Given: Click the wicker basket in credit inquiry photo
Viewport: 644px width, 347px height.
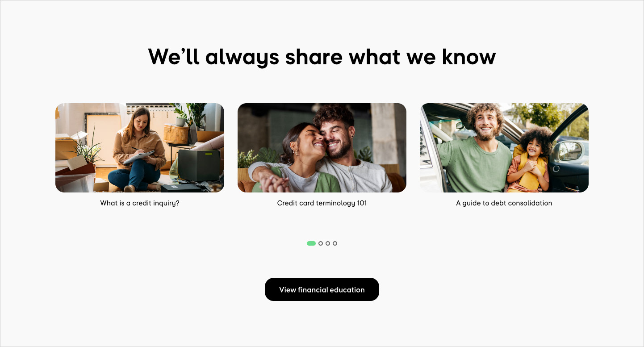Looking at the screenshot, I should pyautogui.click(x=176, y=134).
